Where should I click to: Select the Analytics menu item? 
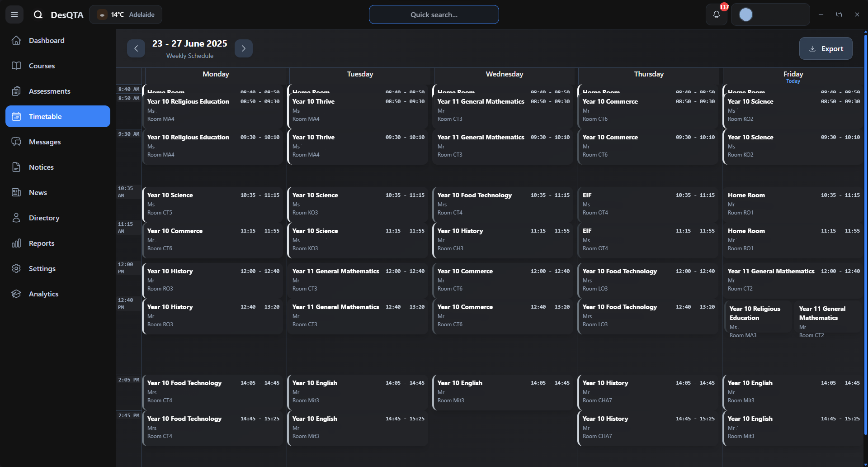tap(43, 294)
